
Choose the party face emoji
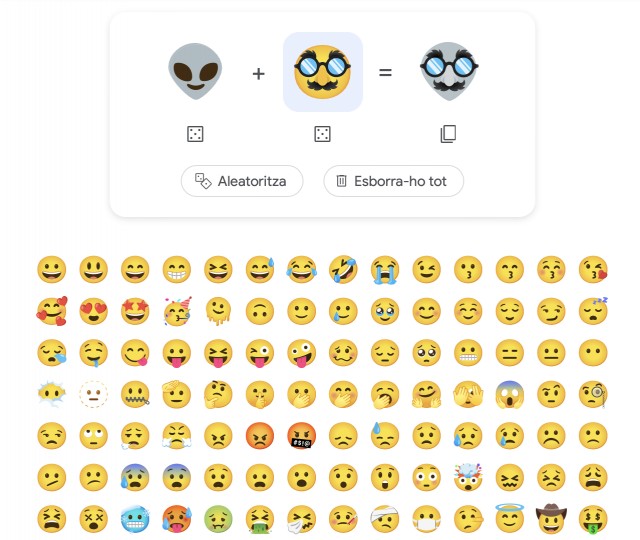pos(177,311)
